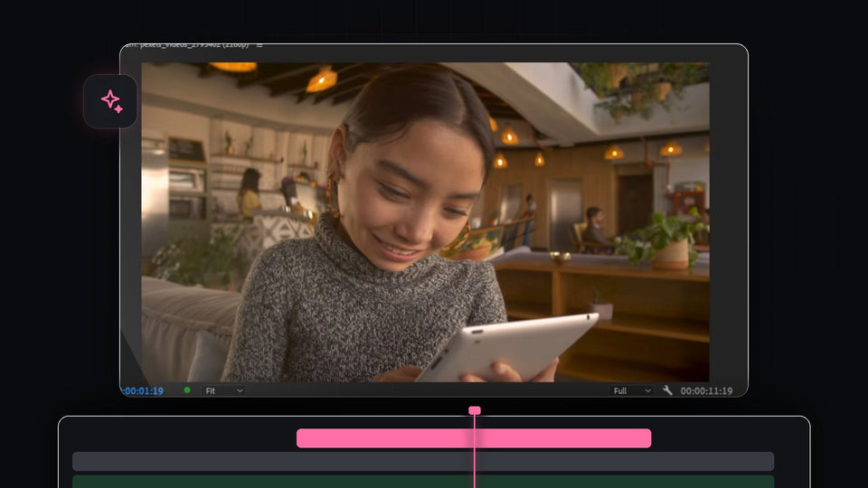Click the vertical playhead line over the gray track
868x488 pixels.
click(475, 462)
